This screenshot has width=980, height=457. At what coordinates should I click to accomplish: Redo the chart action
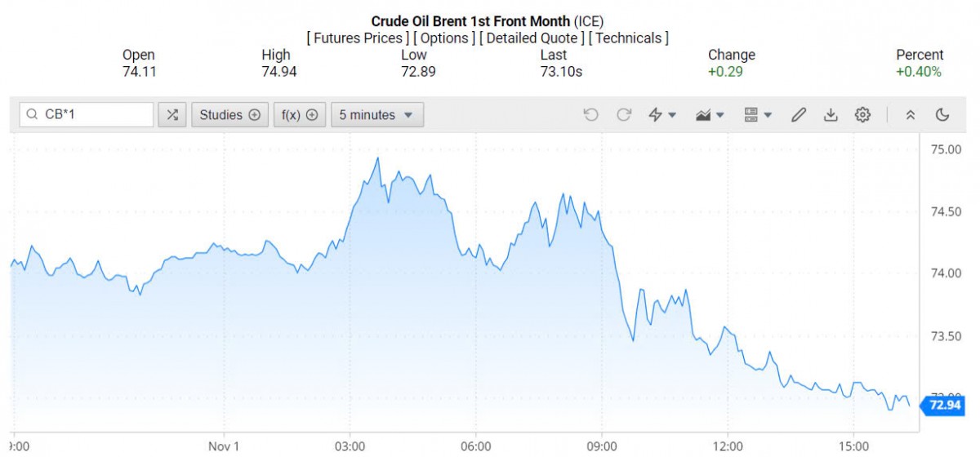[x=624, y=115]
